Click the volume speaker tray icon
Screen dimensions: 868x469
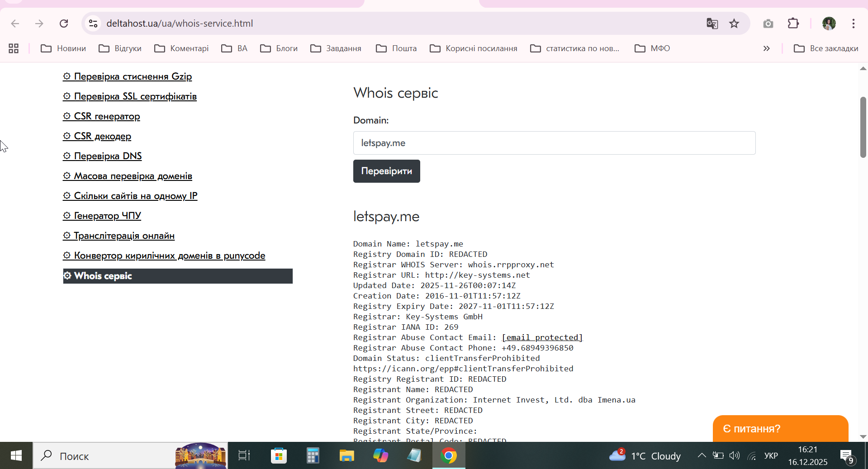pyautogui.click(x=735, y=455)
